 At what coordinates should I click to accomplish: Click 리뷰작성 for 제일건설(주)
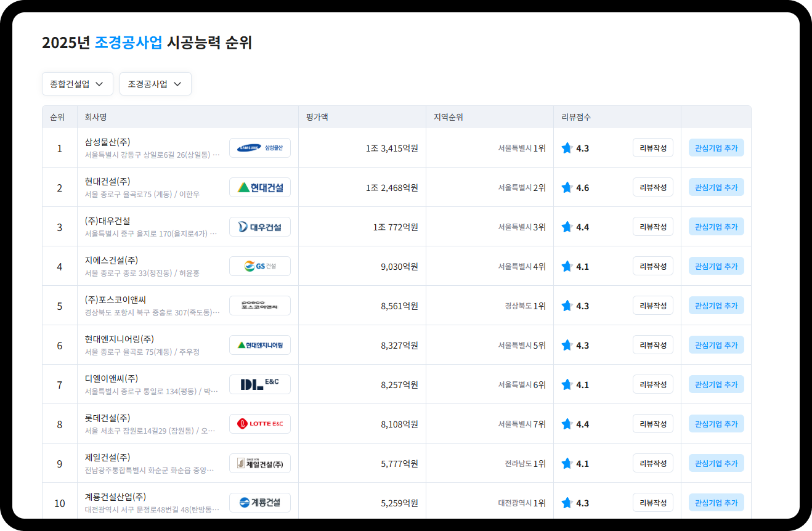tap(653, 463)
